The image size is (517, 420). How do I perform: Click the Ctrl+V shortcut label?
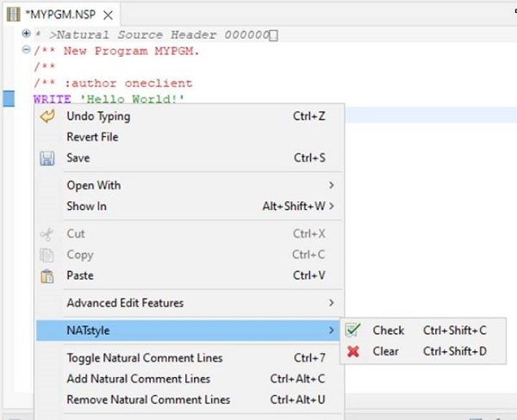tap(309, 275)
